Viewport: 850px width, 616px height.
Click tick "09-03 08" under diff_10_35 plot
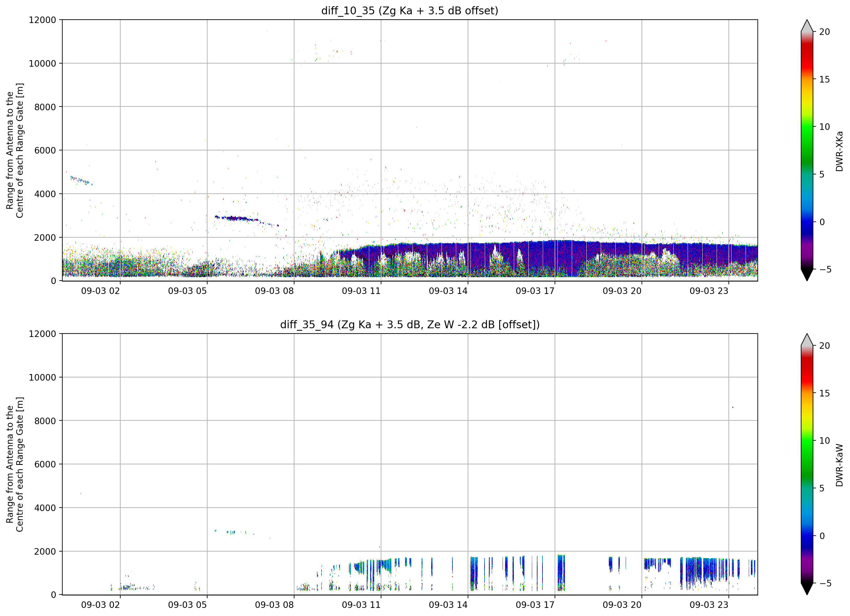click(x=274, y=291)
